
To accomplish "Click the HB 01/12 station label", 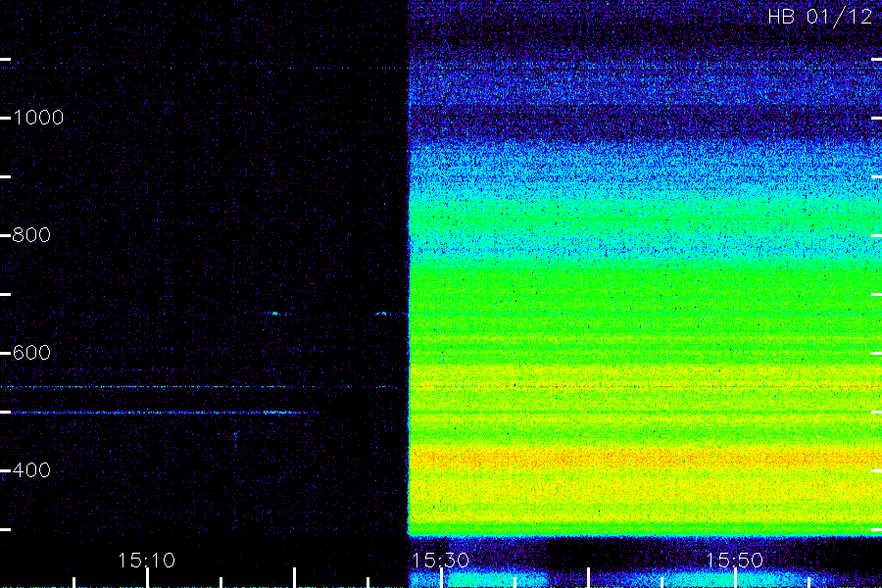I will (820, 17).
